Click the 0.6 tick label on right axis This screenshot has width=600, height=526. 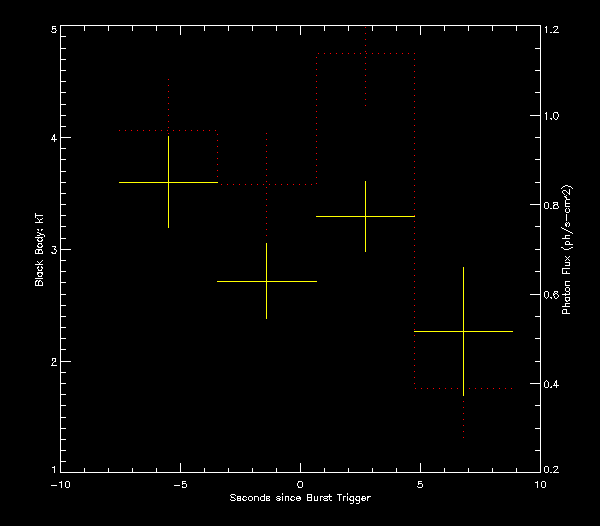point(553,295)
